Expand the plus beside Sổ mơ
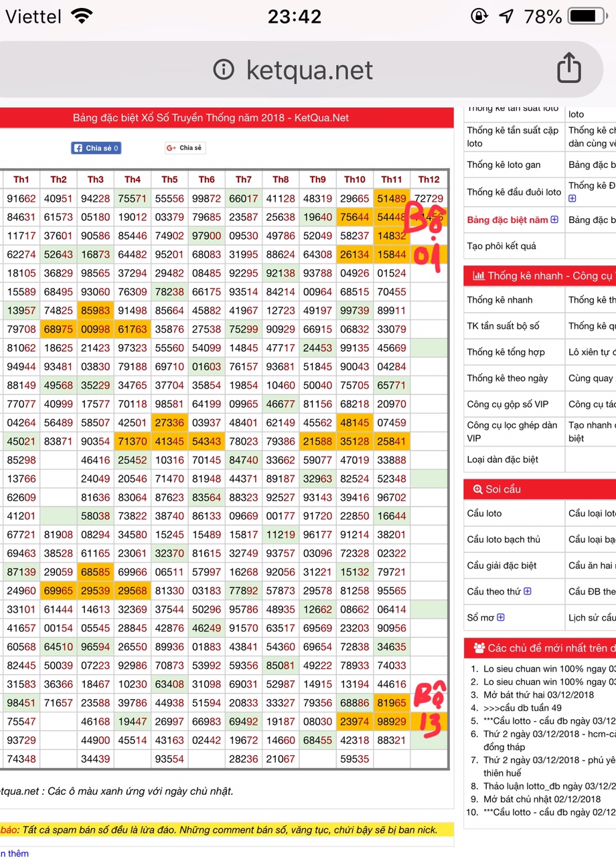Viewport: 616px width, 857px height. point(501,617)
